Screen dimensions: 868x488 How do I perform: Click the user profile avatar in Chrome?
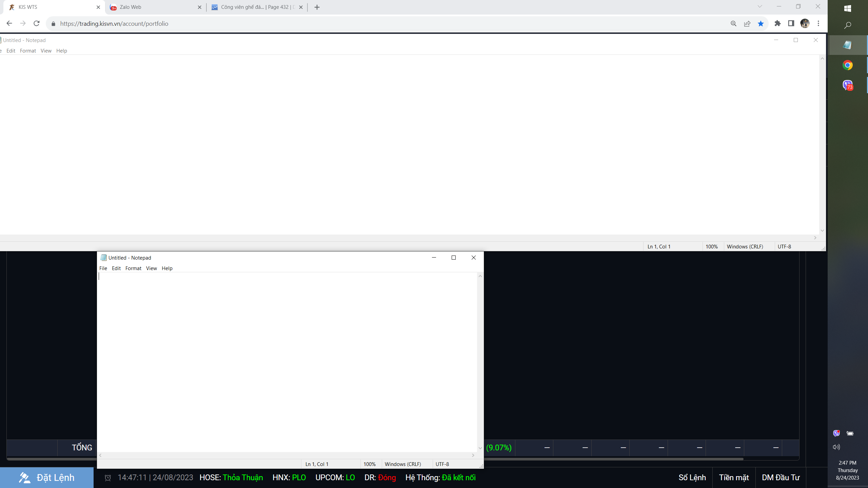805,23
